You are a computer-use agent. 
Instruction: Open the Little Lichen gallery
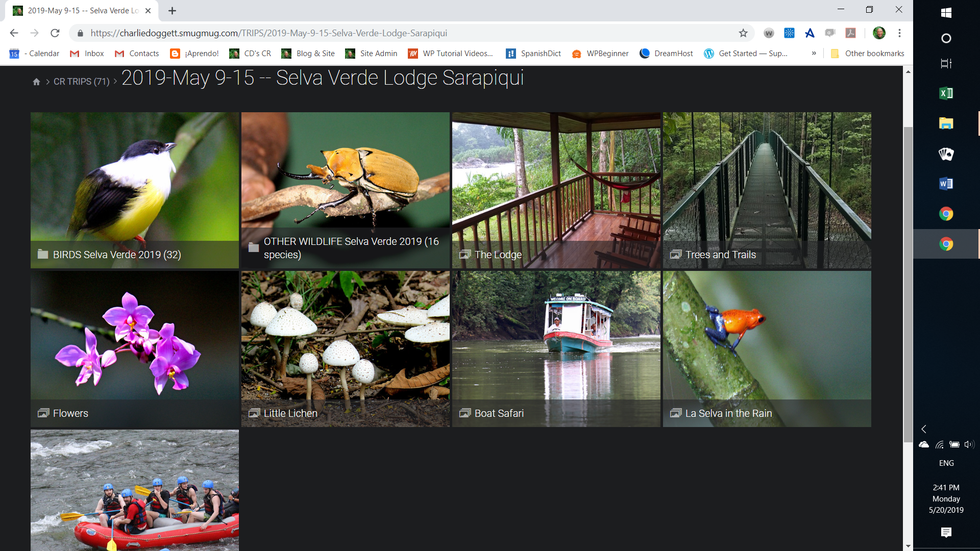pyautogui.click(x=346, y=349)
